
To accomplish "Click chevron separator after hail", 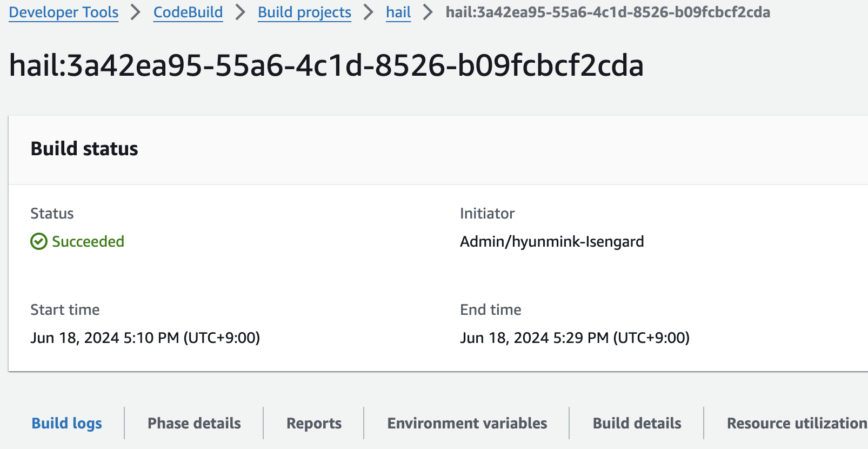I will 428,12.
